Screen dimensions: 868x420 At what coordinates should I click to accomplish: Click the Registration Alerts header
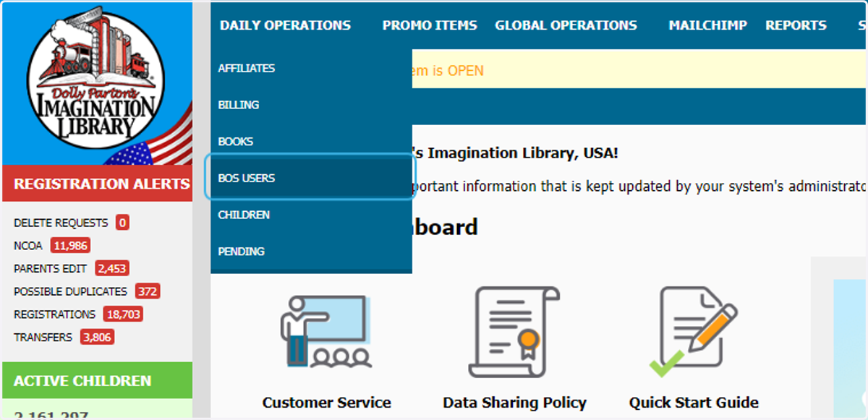pos(97,184)
